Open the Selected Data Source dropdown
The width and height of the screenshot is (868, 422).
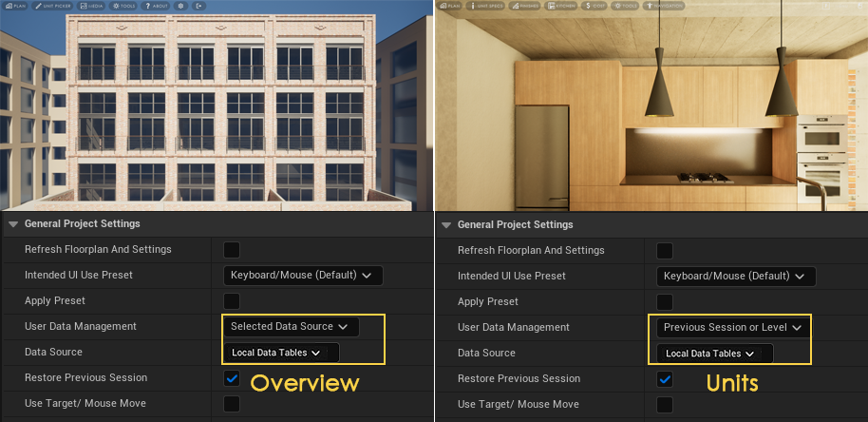tap(290, 327)
